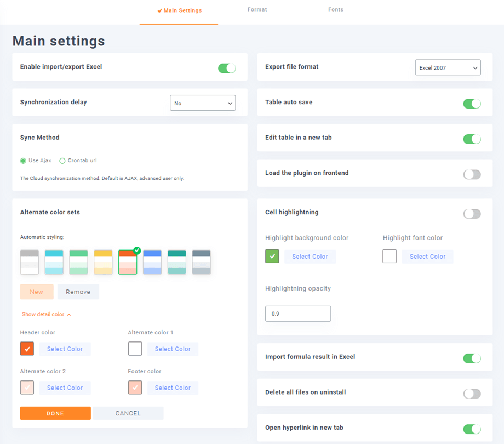Screen dimensions: 504x444
Task: Switch to the Format tab
Action: click(x=257, y=9)
